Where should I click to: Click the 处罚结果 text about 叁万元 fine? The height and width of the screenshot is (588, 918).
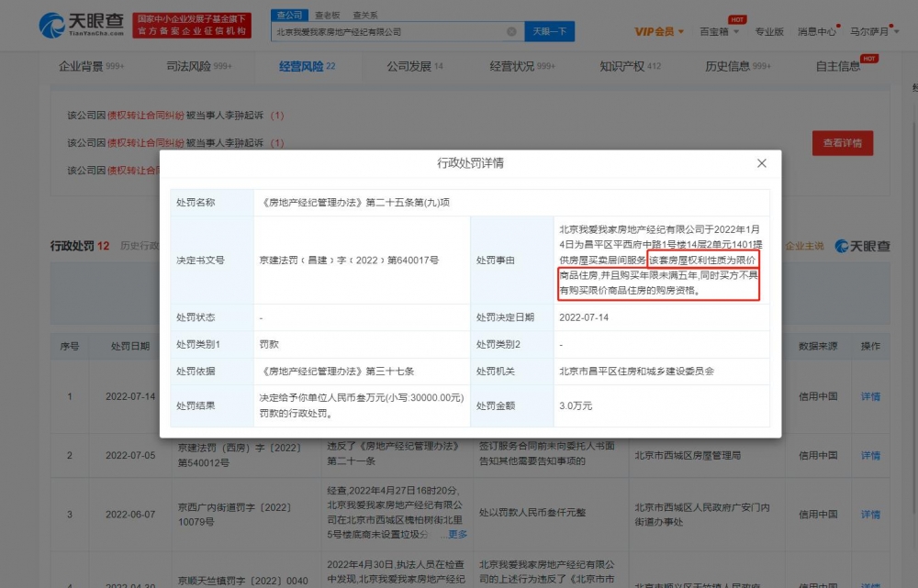pos(362,405)
